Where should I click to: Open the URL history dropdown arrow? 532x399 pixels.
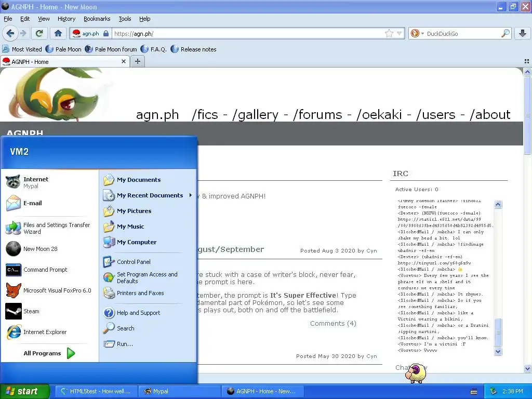(x=400, y=33)
